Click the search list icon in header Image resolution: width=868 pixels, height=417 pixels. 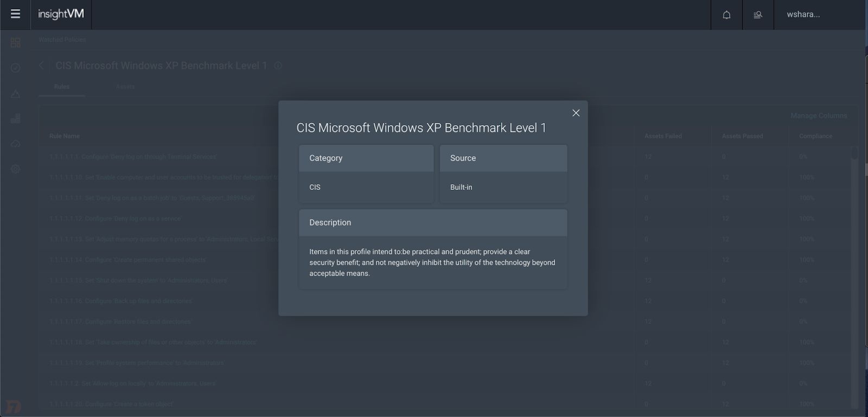[758, 15]
